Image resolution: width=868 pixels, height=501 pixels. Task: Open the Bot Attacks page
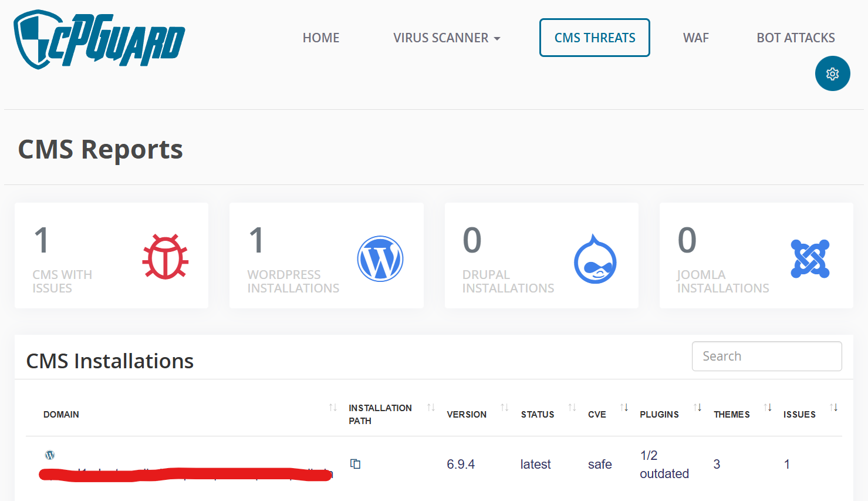796,38
